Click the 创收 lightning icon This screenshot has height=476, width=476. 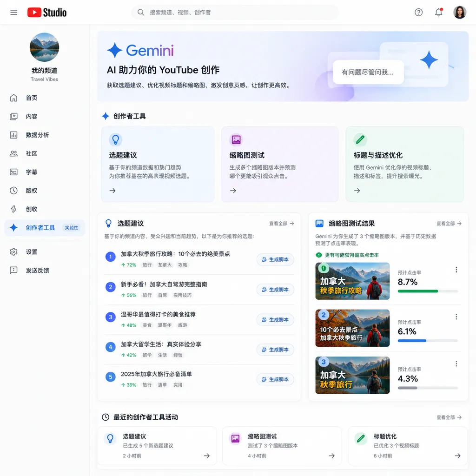click(13, 209)
